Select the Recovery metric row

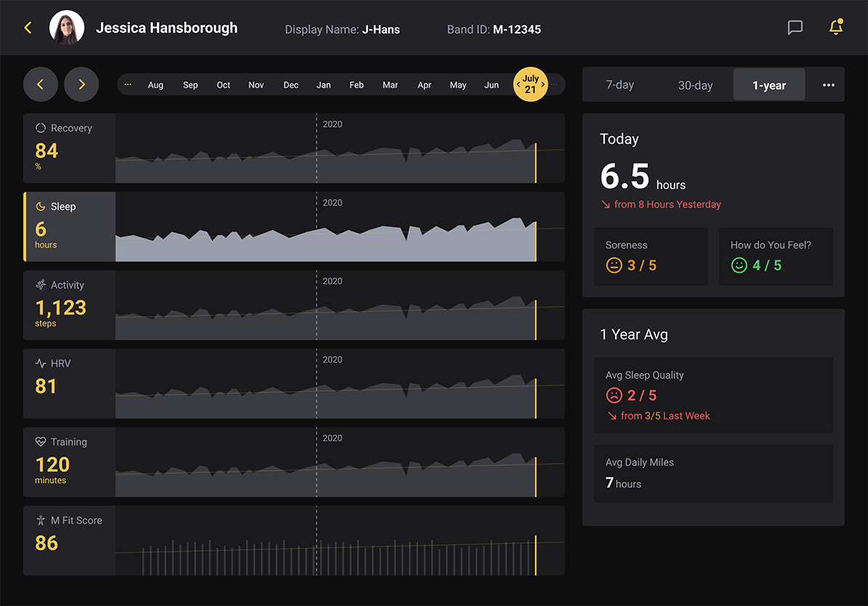click(x=70, y=148)
